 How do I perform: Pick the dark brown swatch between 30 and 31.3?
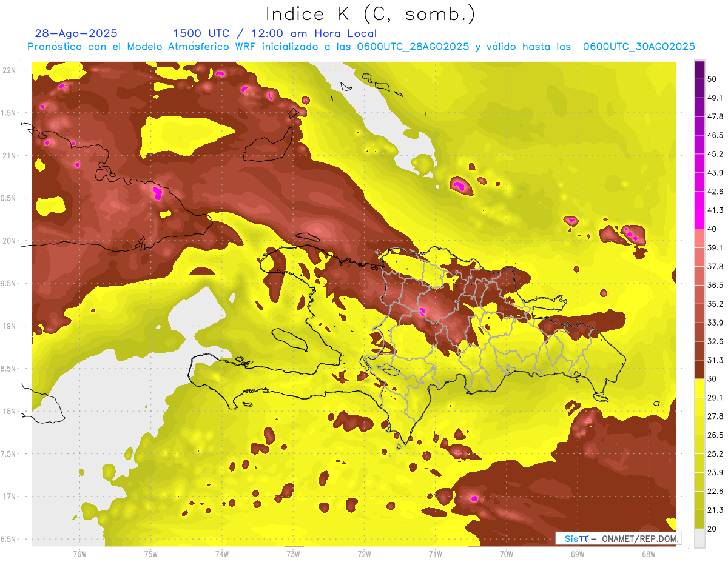click(699, 369)
